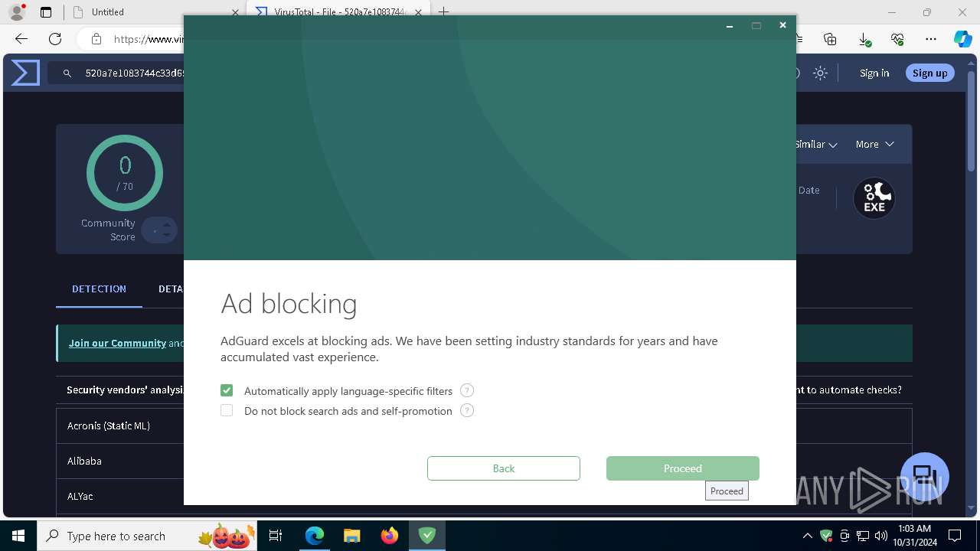The height and width of the screenshot is (551, 980).
Task: Close the AdGuard installer window
Action: tap(782, 25)
